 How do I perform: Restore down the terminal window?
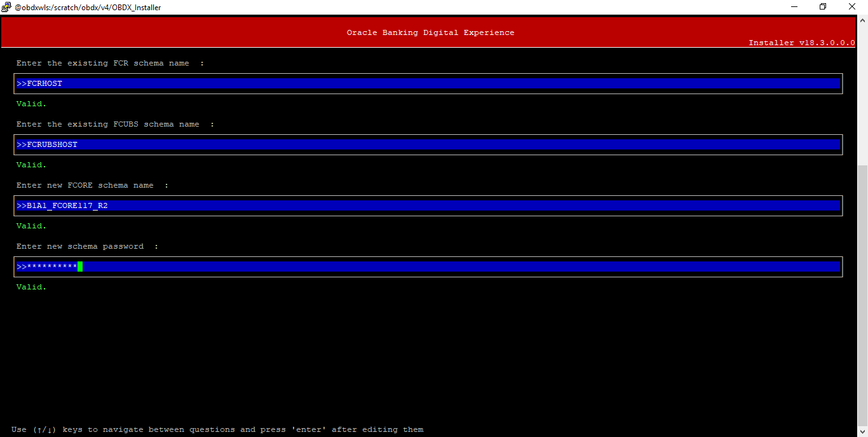click(x=824, y=7)
